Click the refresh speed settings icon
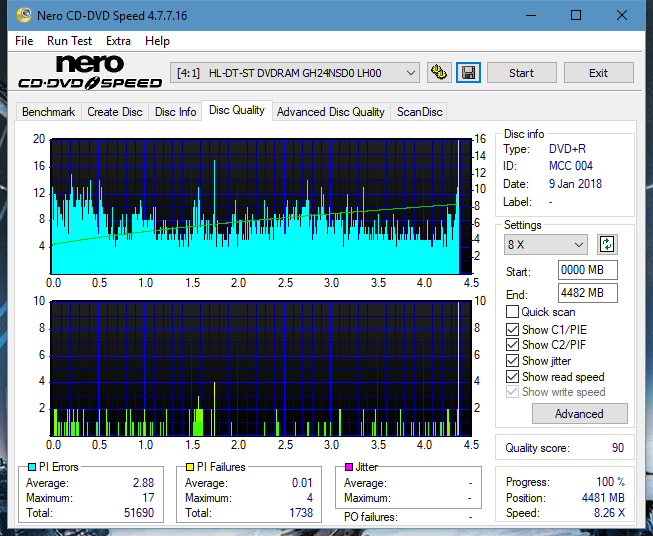 coord(607,244)
